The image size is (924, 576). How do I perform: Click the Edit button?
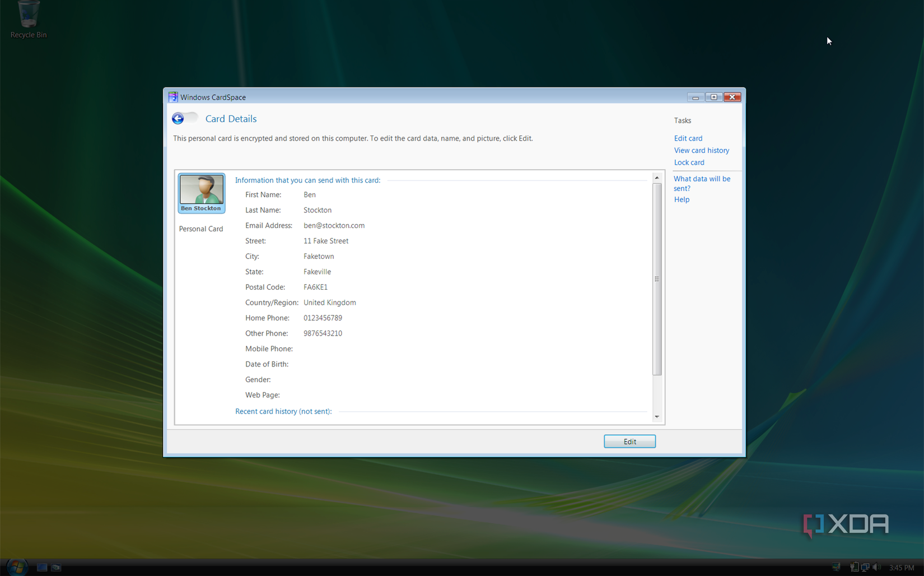tap(629, 441)
